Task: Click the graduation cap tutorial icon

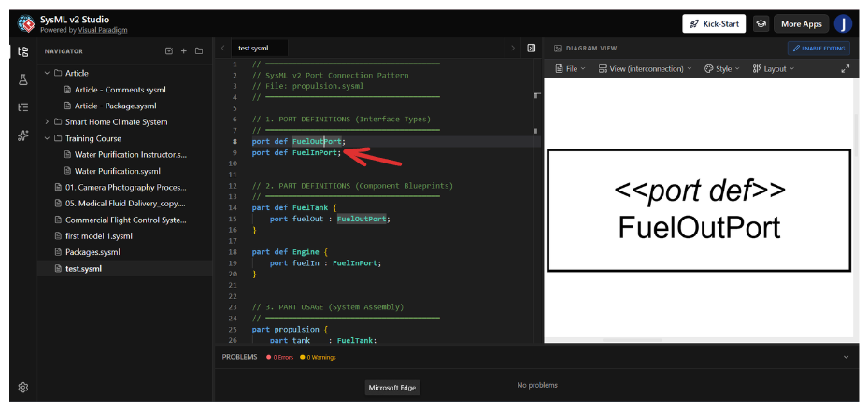Action: point(761,23)
